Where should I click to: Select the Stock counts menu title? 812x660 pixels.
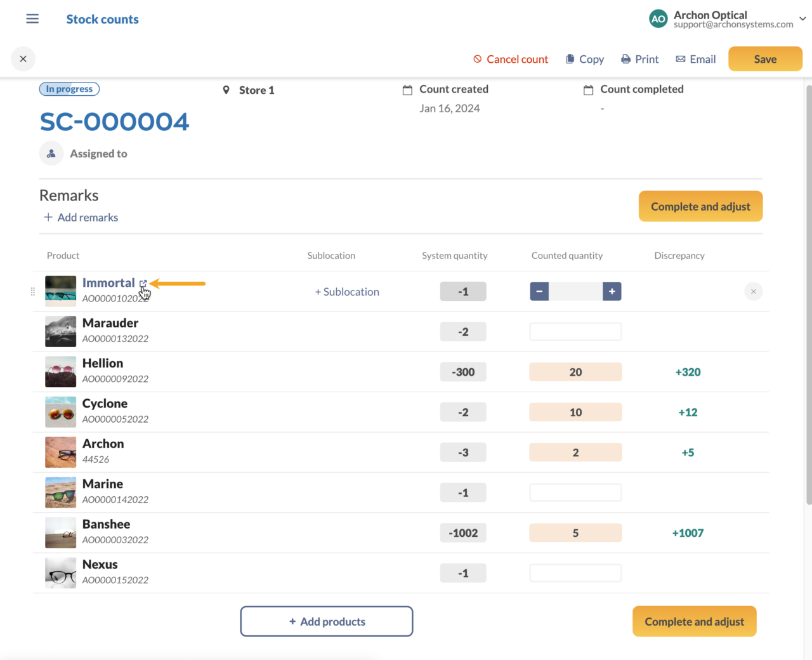click(102, 18)
